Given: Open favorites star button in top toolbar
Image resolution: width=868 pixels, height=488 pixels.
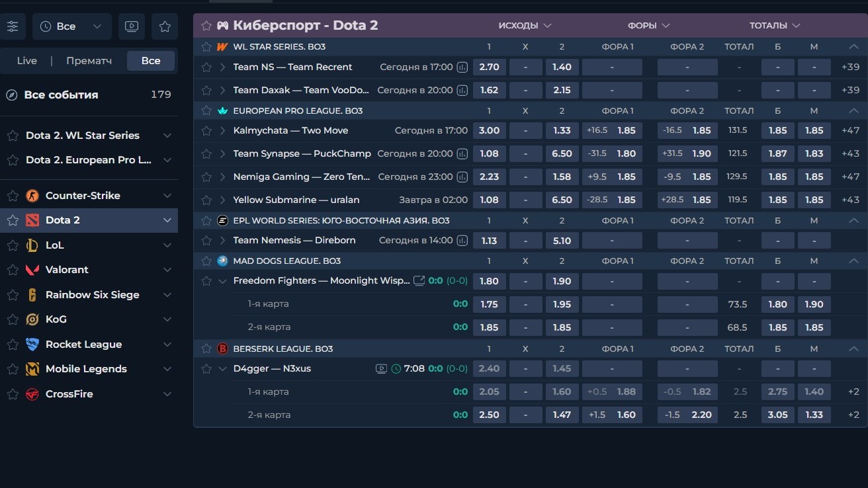Looking at the screenshot, I should point(165,26).
